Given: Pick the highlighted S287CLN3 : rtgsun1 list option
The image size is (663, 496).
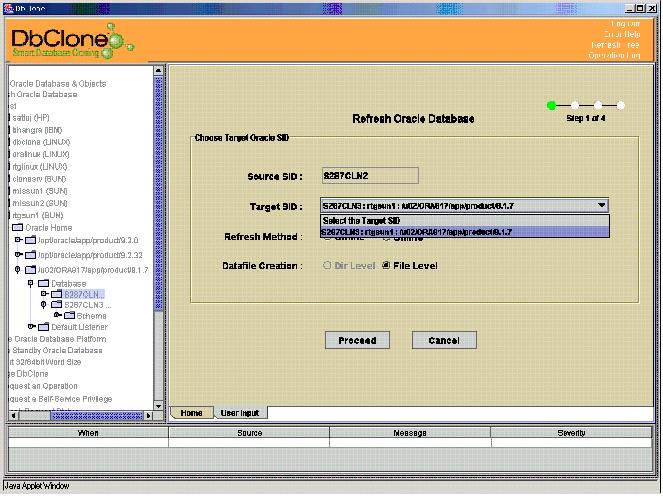Looking at the screenshot, I should [x=465, y=232].
